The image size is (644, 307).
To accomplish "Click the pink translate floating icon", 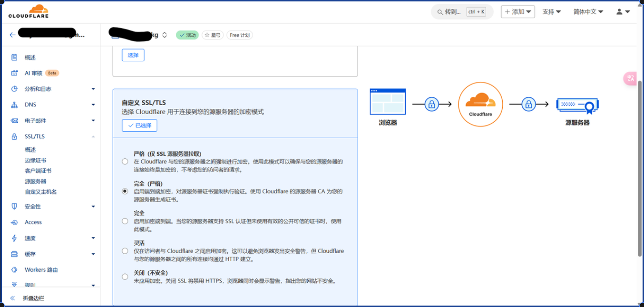I will tap(630, 78).
